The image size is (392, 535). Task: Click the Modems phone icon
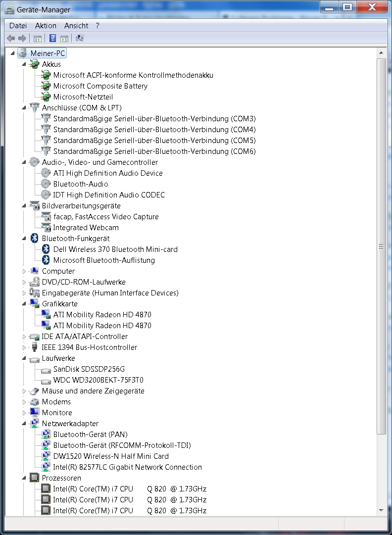point(35,401)
